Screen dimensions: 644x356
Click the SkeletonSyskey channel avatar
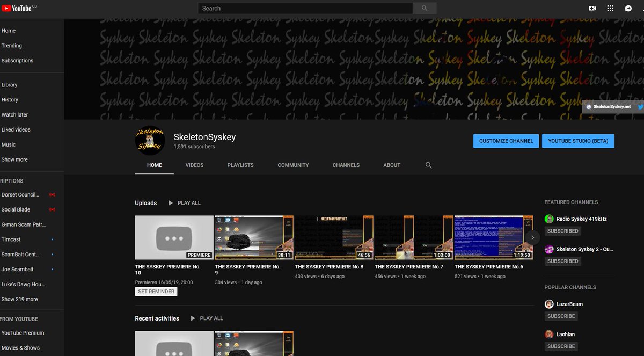coord(150,141)
